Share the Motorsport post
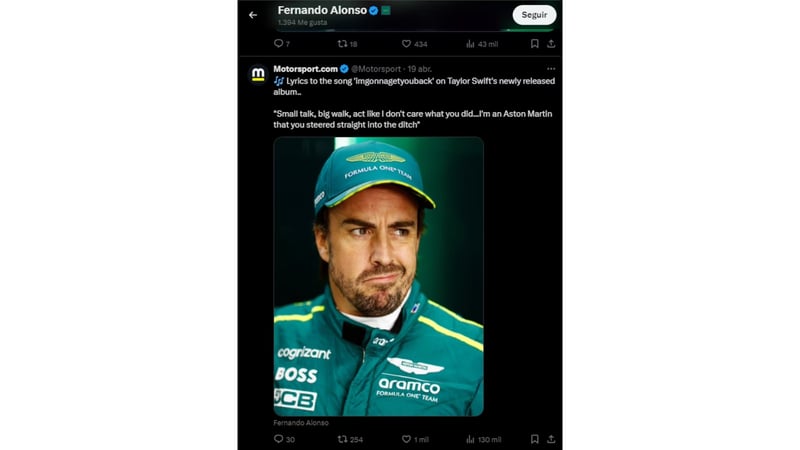Screen dimensions: 800x450 point(551,439)
